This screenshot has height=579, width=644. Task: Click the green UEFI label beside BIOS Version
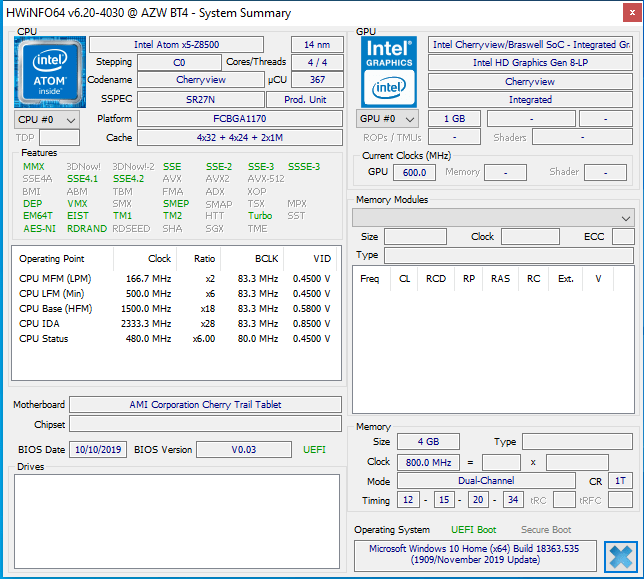[x=314, y=450]
